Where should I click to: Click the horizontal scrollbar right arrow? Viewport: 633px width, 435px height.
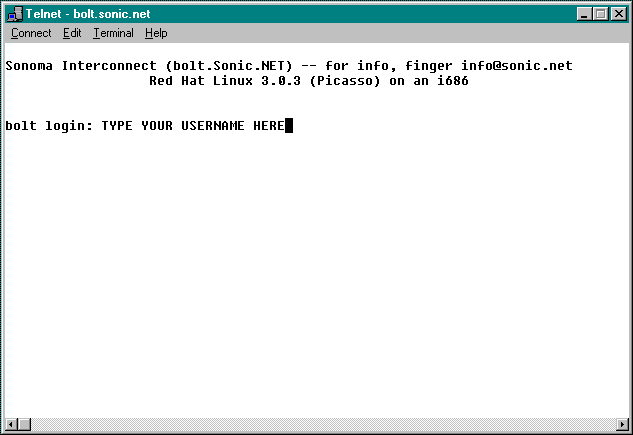click(623, 425)
